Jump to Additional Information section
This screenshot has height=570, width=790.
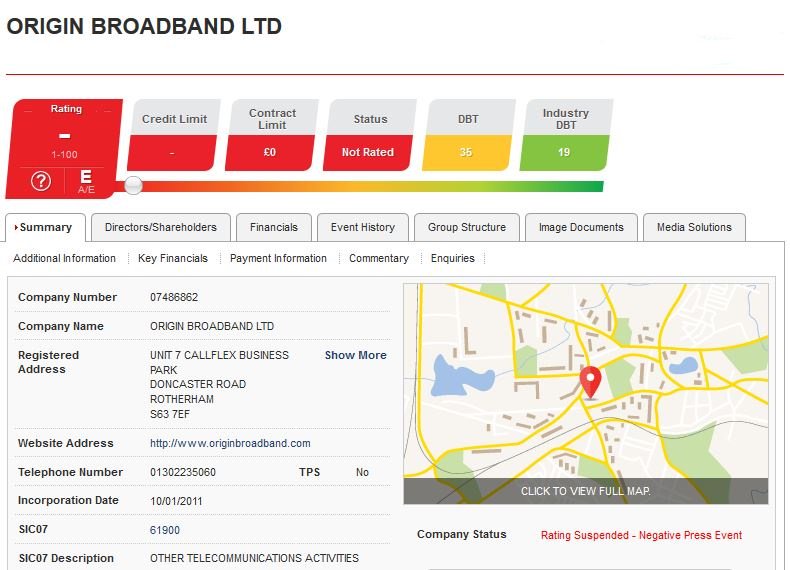[64, 258]
